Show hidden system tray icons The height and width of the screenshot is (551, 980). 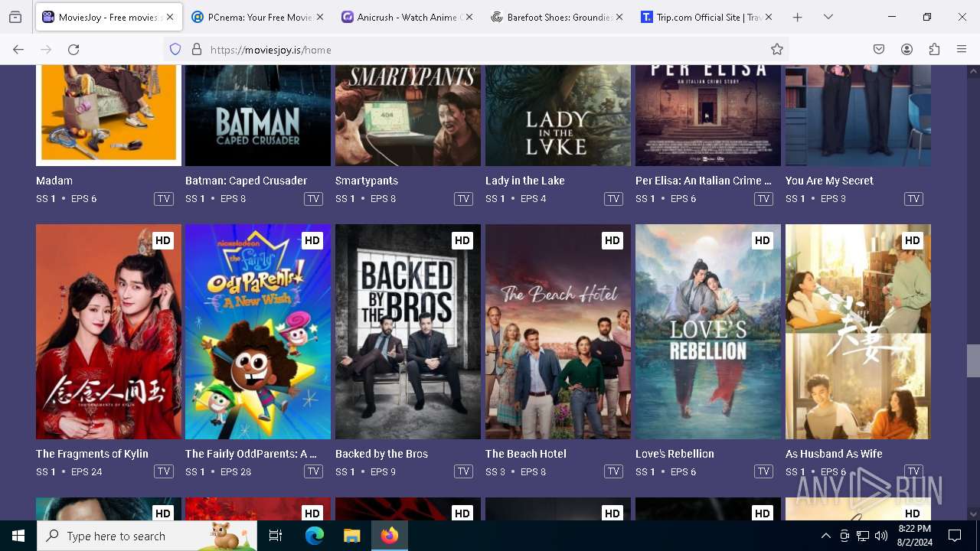pyautogui.click(x=825, y=536)
